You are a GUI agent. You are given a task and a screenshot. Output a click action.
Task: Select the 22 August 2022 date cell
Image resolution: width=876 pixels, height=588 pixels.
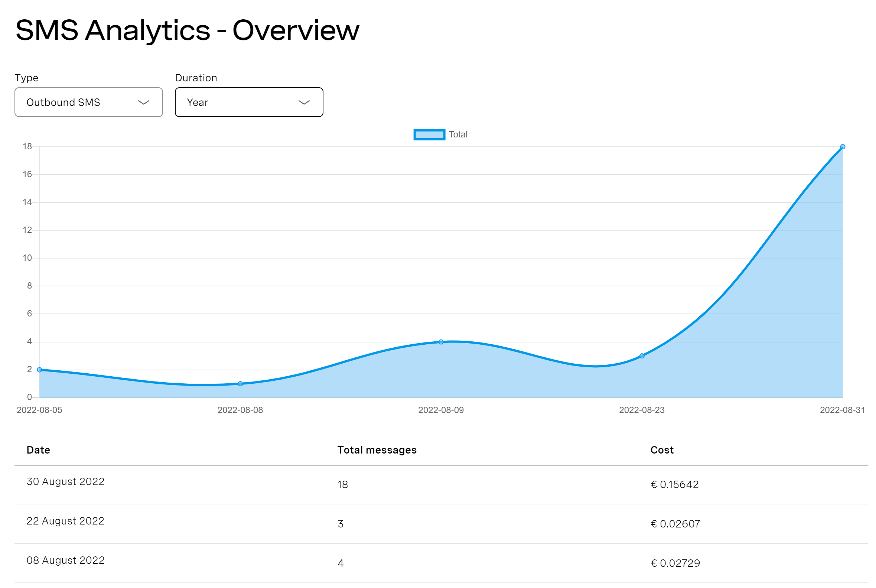pos(66,521)
